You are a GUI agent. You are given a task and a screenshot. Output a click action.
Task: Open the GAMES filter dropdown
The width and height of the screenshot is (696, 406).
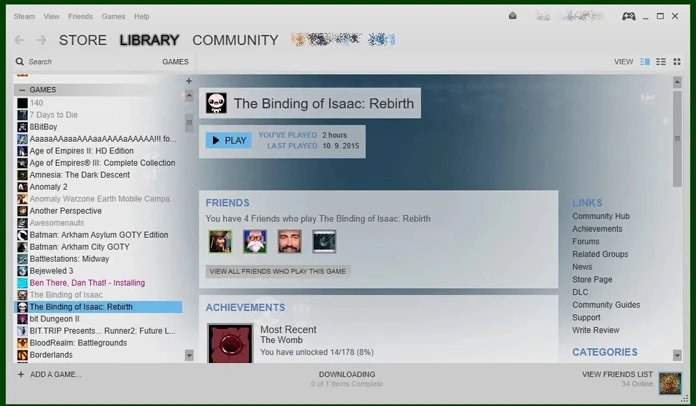tap(175, 62)
